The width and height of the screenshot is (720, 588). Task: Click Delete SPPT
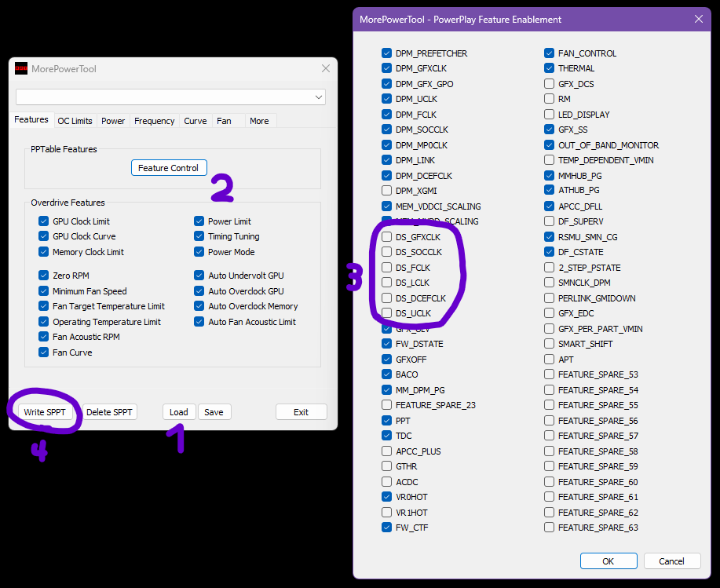(109, 411)
